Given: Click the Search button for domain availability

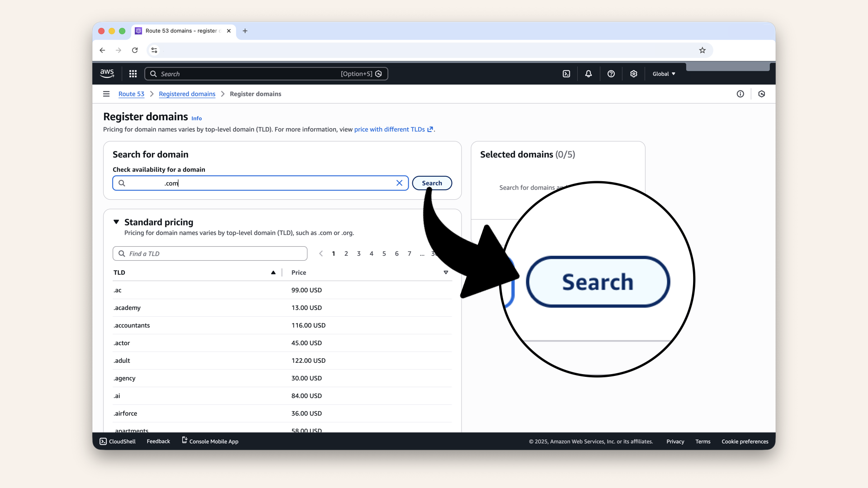Looking at the screenshot, I should point(432,183).
